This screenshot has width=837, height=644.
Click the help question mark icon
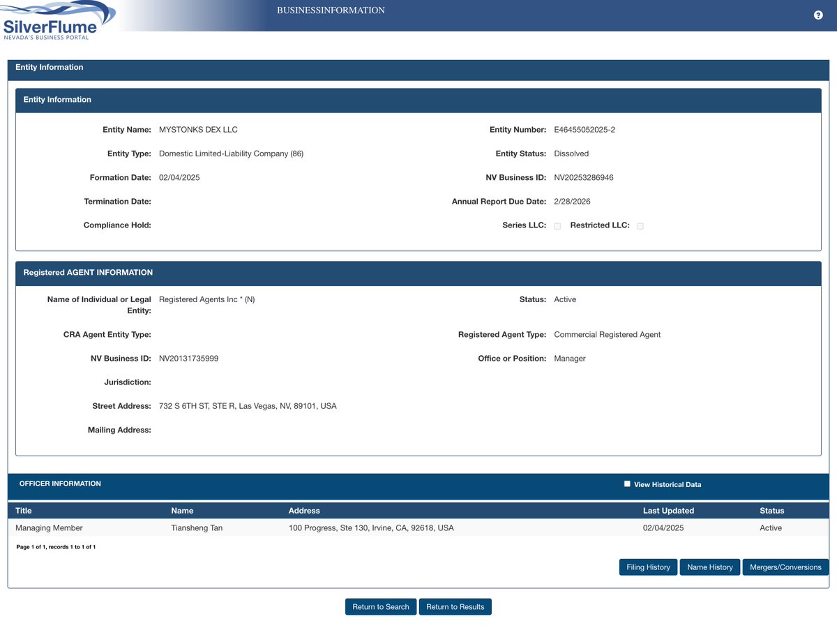coord(818,15)
